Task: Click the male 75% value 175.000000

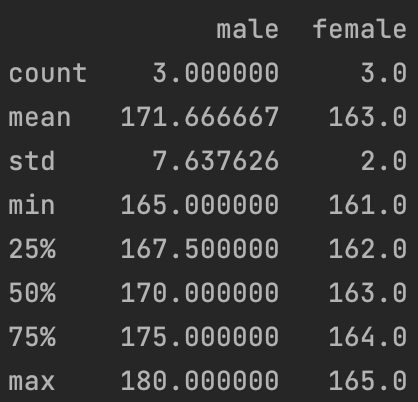Action: pyautogui.click(x=199, y=337)
